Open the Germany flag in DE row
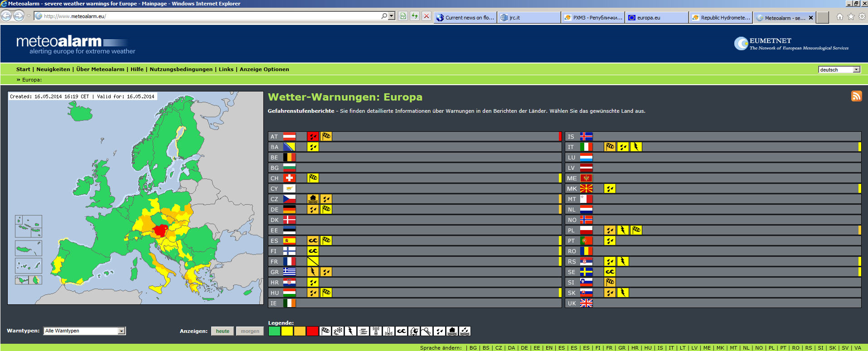The image size is (868, 351). [289, 209]
